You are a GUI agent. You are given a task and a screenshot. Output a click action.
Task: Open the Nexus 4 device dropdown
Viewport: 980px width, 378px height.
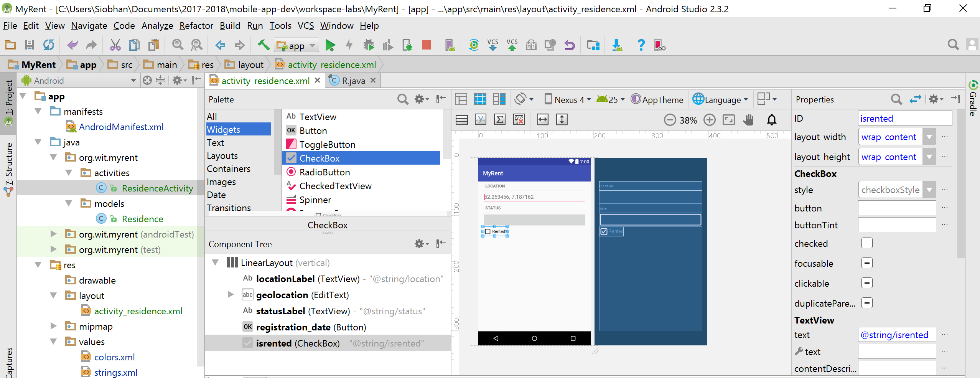click(x=567, y=99)
